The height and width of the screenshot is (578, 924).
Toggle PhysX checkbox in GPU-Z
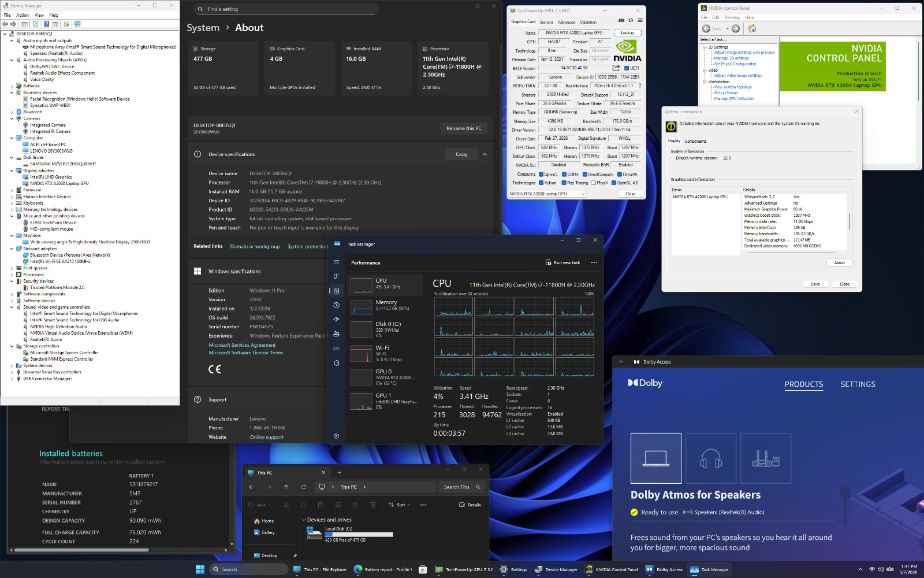click(593, 183)
